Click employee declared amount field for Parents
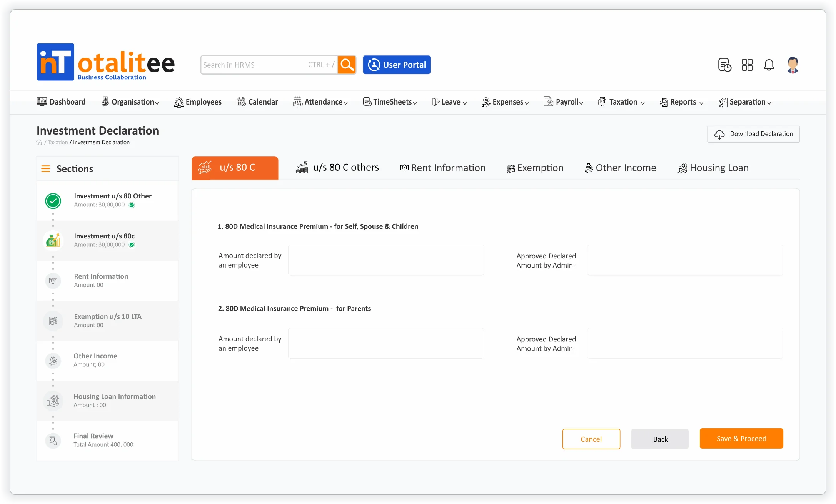Screen dimensions: 836x504 (x=386, y=343)
